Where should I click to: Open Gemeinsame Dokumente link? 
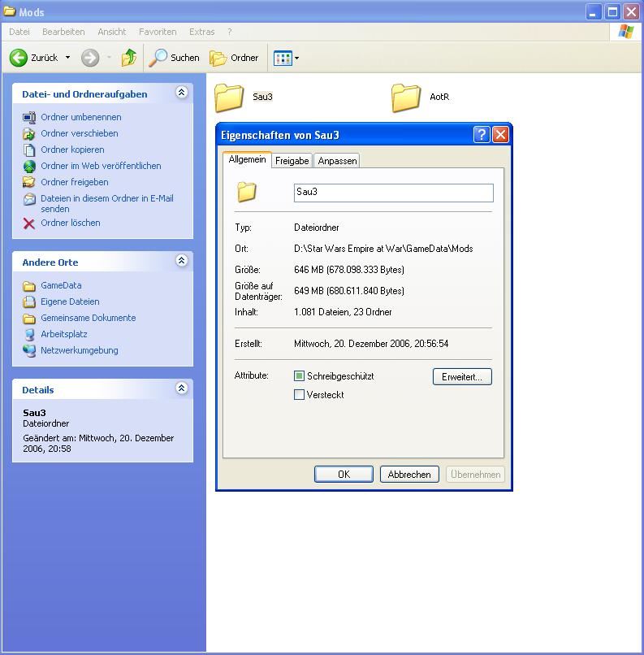[89, 318]
